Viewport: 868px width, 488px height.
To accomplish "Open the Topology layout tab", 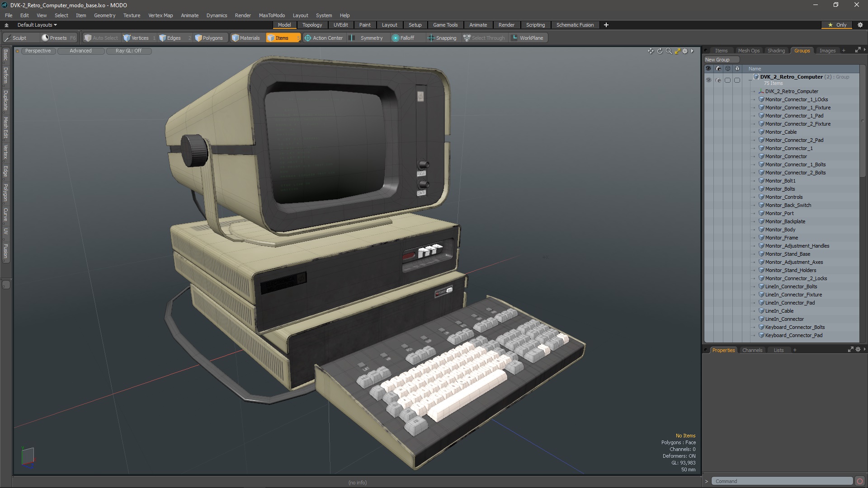I will pyautogui.click(x=312, y=25).
